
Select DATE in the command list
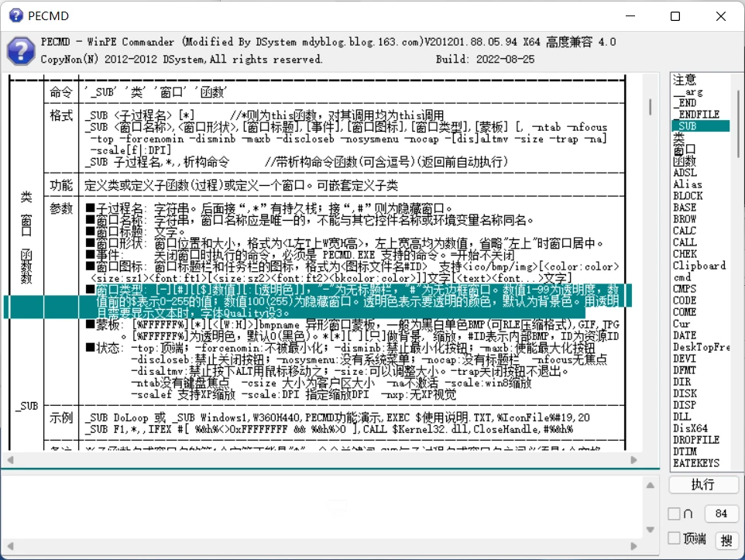pos(685,335)
